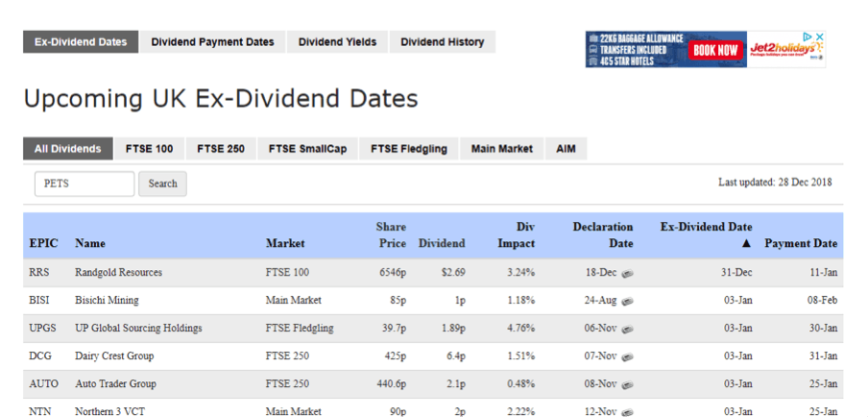Click the NTN ticker cell
The width and height of the screenshot is (868, 417).
38,411
